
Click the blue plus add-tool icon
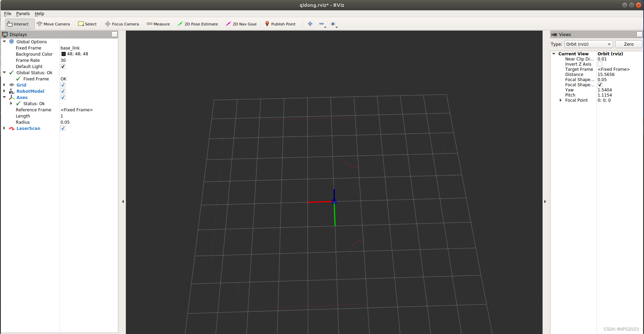310,24
